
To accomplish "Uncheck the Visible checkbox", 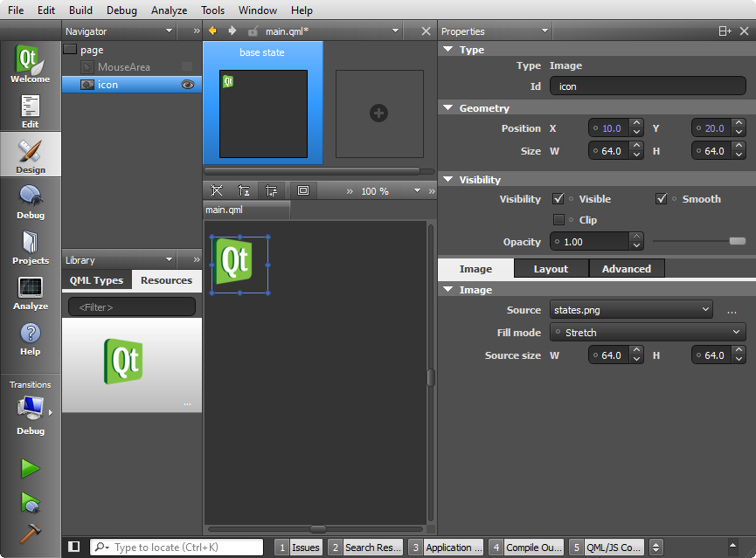I will [x=558, y=198].
